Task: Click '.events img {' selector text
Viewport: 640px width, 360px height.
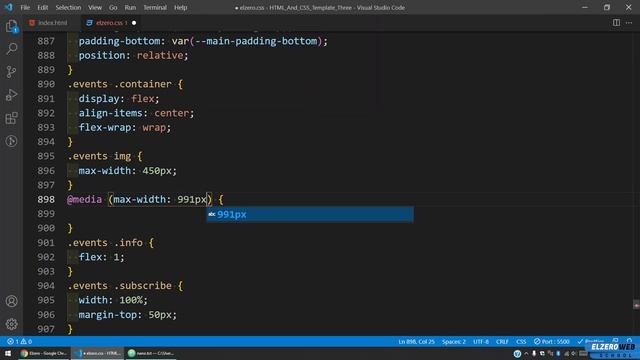Action: pyautogui.click(x=105, y=156)
